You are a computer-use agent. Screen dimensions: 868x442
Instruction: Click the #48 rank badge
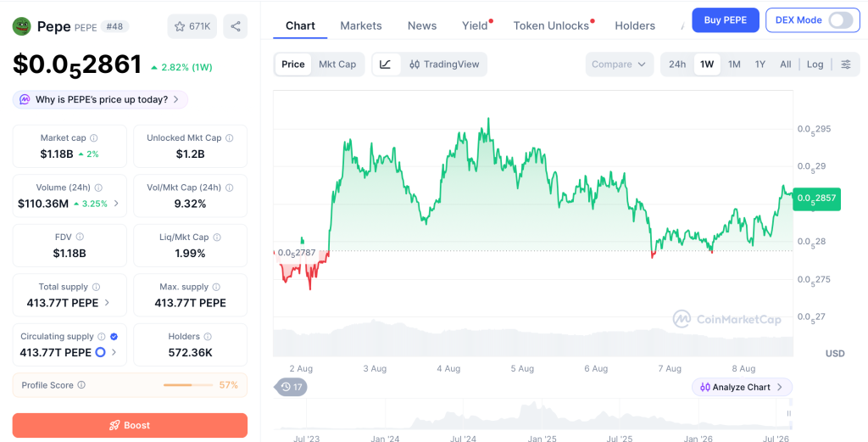(114, 26)
